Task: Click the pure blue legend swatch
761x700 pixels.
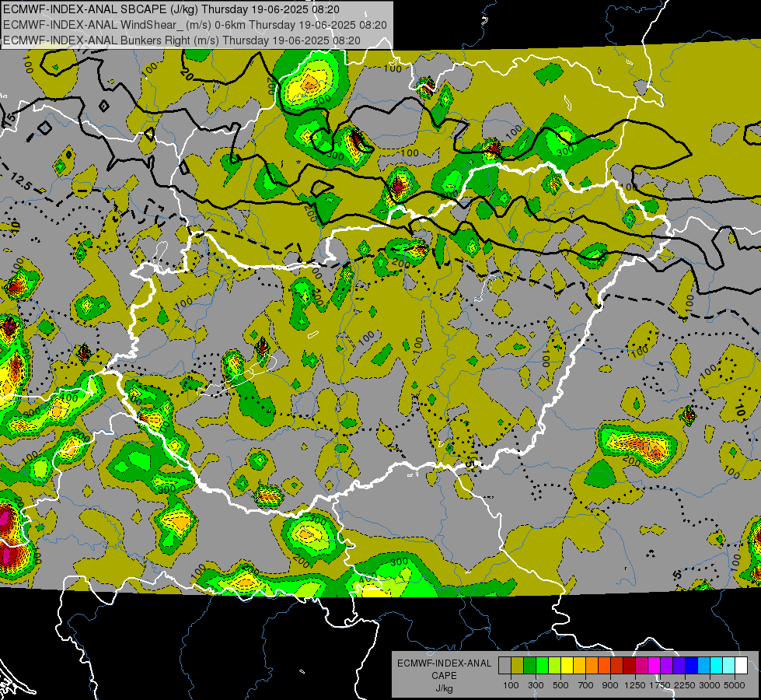Action: 692,666
